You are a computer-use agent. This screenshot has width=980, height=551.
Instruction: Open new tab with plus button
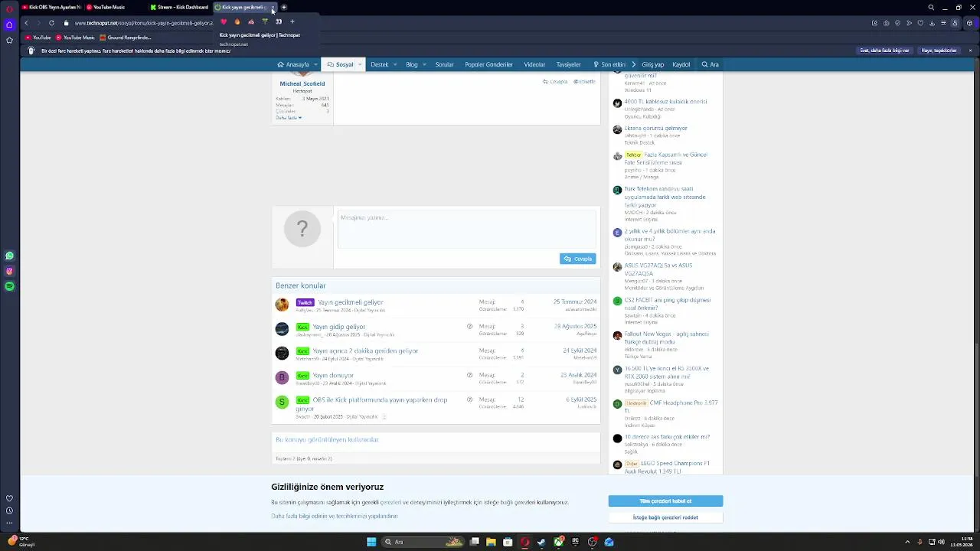(x=284, y=7)
